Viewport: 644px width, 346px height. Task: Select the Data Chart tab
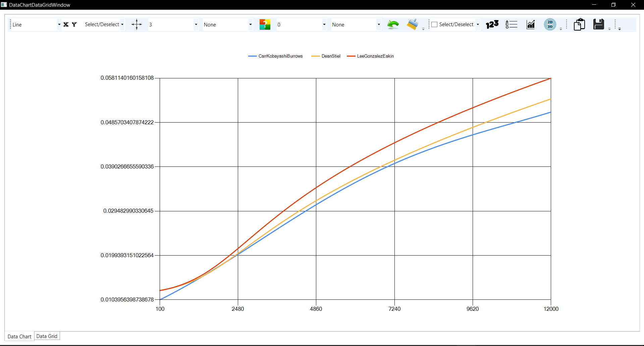[19, 336]
